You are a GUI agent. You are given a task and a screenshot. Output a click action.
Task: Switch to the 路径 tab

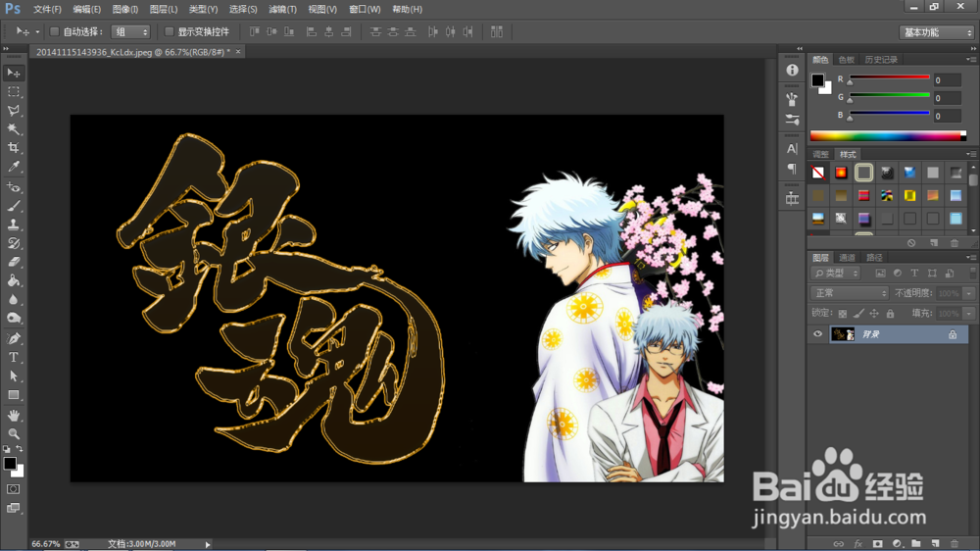pyautogui.click(x=874, y=258)
